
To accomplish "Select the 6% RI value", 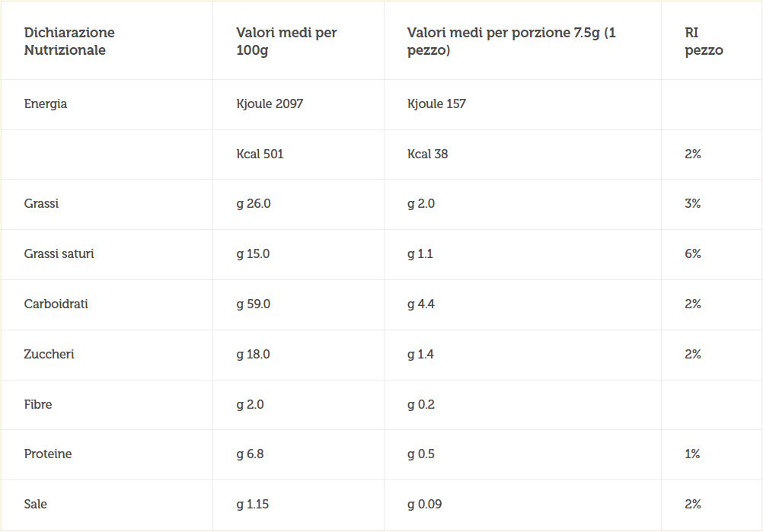I will tap(693, 254).
